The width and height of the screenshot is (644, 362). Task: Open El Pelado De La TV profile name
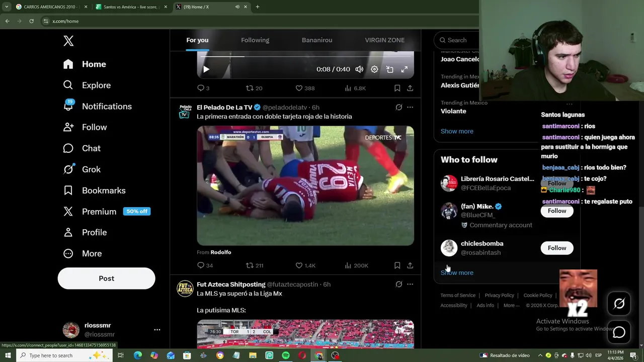[x=224, y=107]
